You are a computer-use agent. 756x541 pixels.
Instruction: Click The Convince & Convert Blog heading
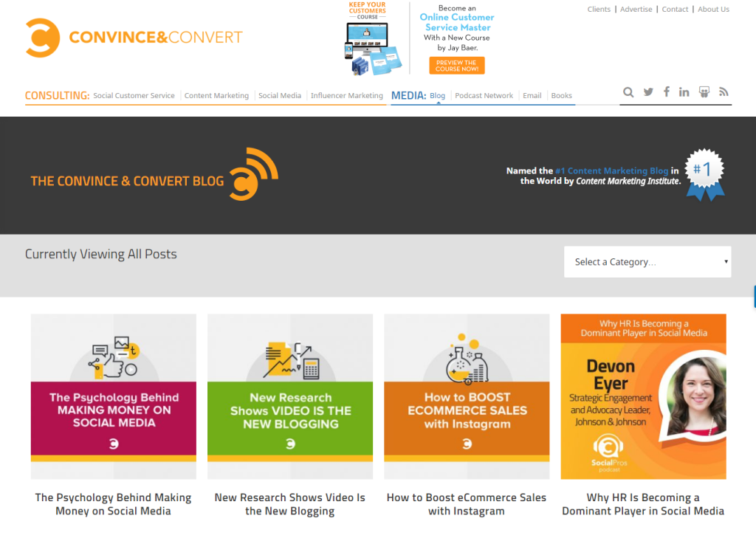(x=127, y=182)
